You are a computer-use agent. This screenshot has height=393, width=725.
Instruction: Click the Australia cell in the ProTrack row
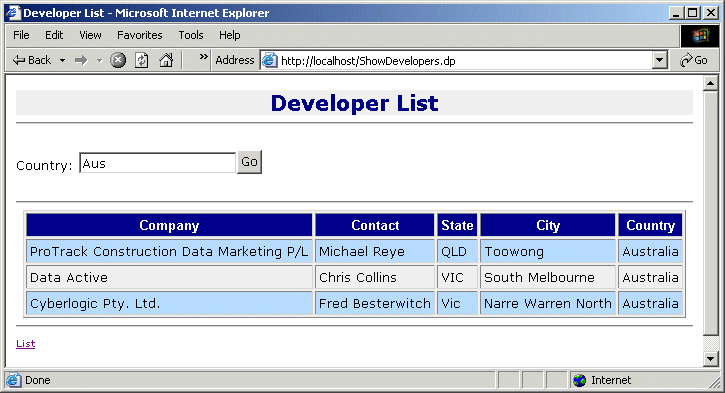tap(651, 252)
